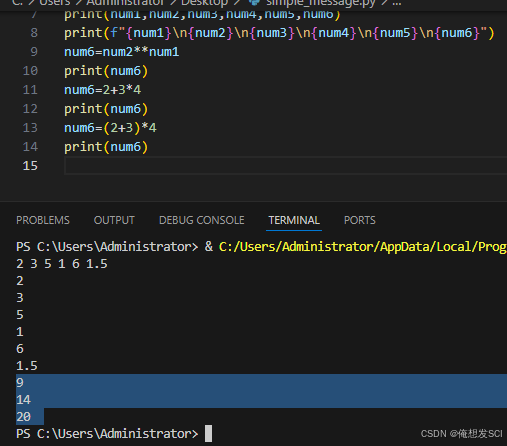Show the PORTS tab
This screenshot has height=446, width=507.
360,220
